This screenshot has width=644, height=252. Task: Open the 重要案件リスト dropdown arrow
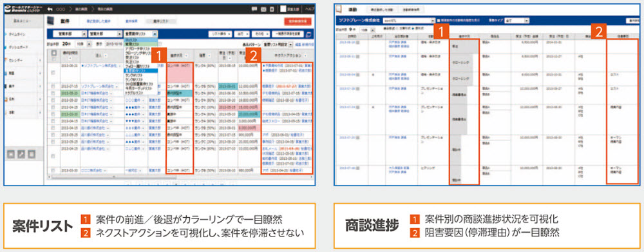[x=155, y=34]
